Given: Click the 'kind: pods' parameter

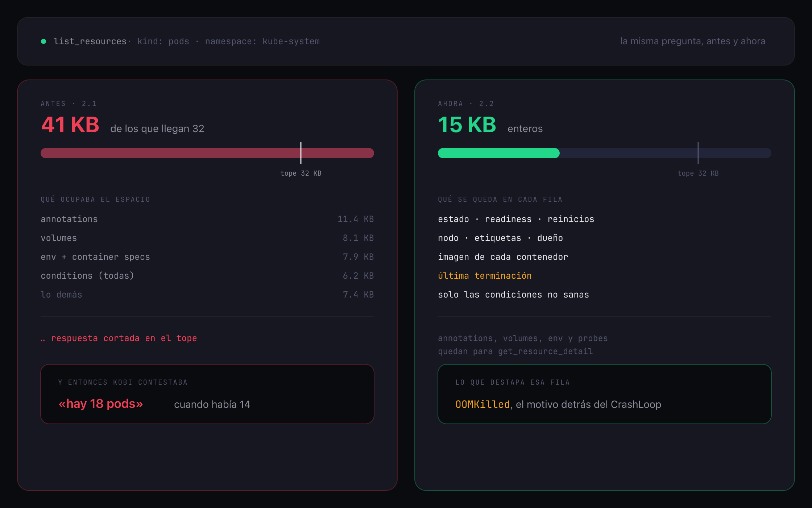Looking at the screenshot, I should pos(163,41).
